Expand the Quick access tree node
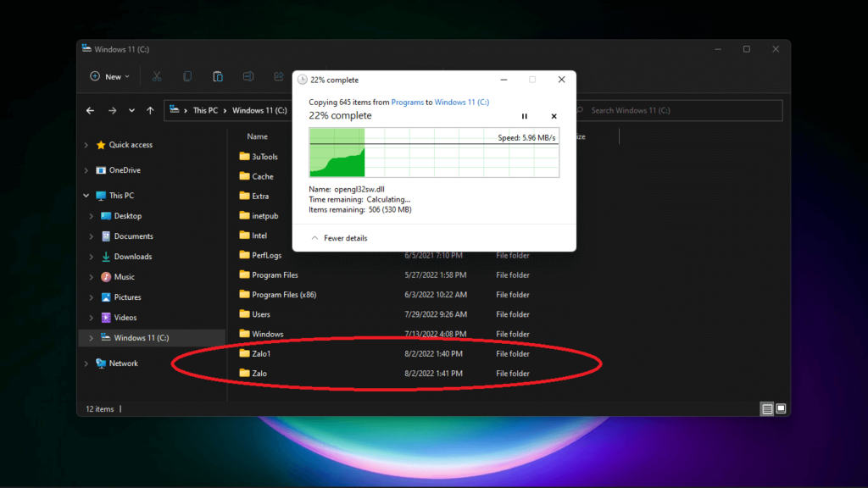Image resolution: width=868 pixels, height=488 pixels. coord(86,145)
